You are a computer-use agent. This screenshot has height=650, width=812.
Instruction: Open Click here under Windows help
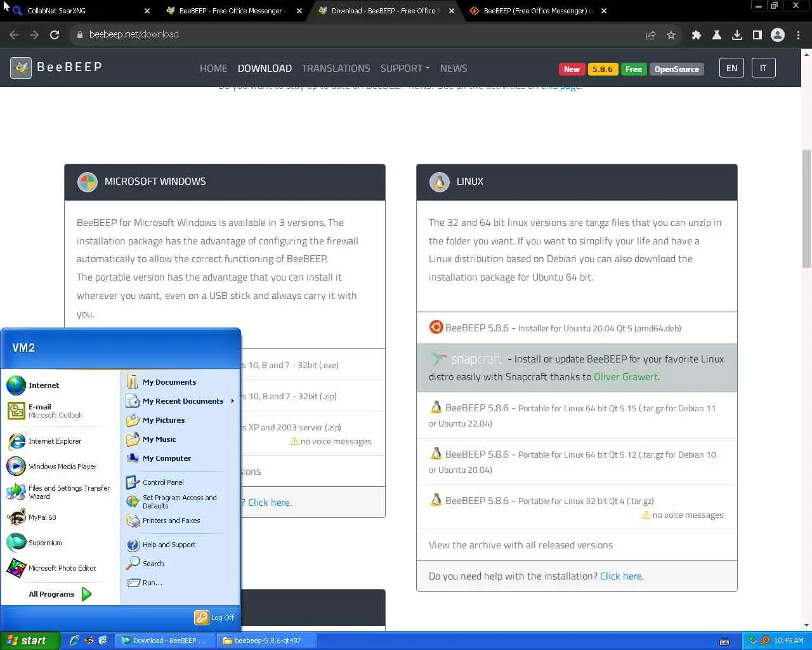pyautogui.click(x=270, y=503)
